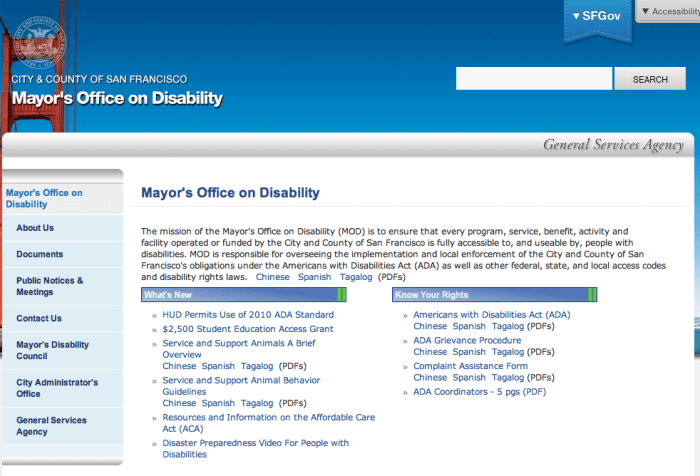
Task: Open Affordable Care Act resources link
Action: pos(269,423)
